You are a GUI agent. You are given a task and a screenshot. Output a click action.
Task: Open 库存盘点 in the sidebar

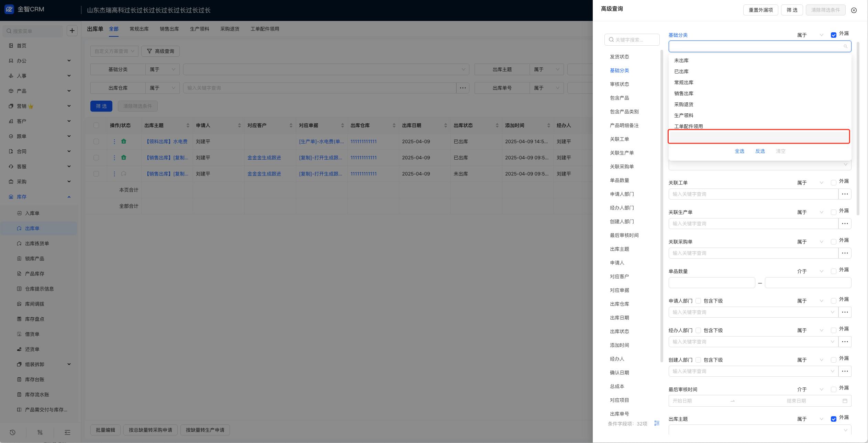(35, 319)
